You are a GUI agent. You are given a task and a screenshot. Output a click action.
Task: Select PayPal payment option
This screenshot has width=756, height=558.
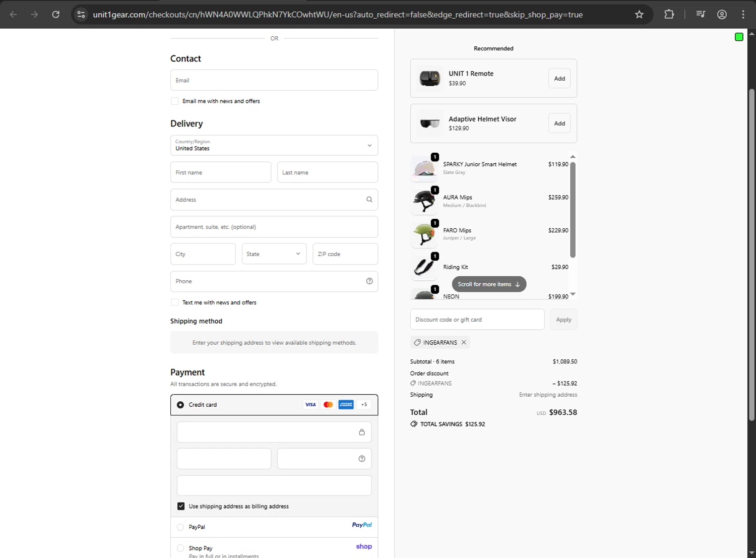coord(180,527)
